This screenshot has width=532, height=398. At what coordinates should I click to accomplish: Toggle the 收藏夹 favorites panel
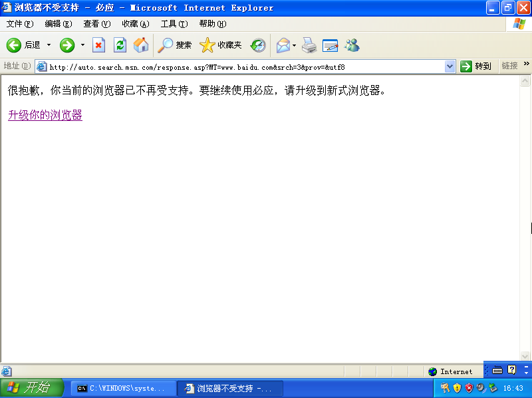click(x=215, y=45)
